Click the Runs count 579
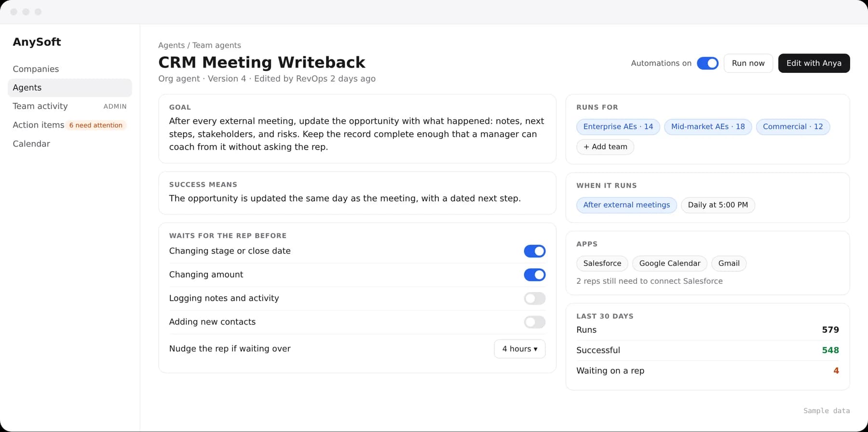This screenshot has width=868, height=432. click(x=830, y=330)
